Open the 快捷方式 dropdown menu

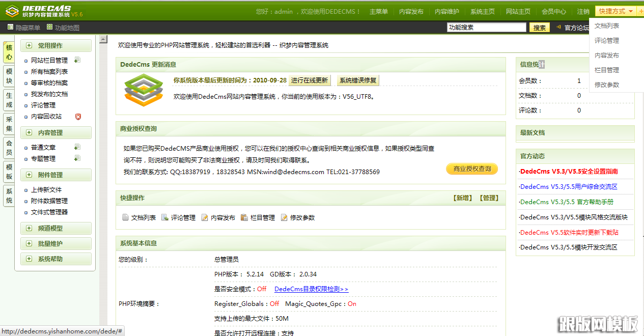616,11
